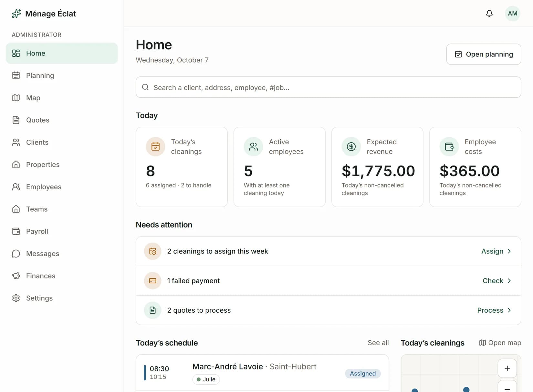This screenshot has height=392, width=533.
Task: Click the Active employees people icon
Action: (253, 147)
